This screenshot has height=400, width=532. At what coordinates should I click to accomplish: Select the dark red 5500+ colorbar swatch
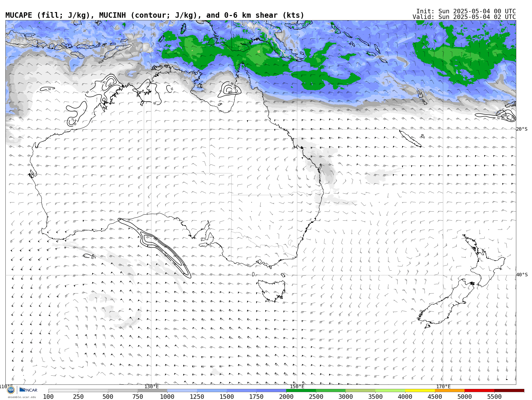tap(509, 391)
